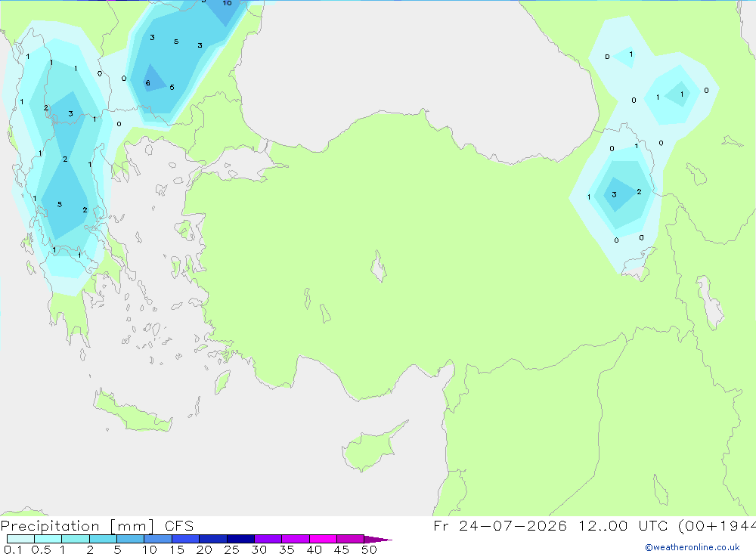The width and height of the screenshot is (756, 554).
Task: Click the '30' legend scale label
Action: tap(259, 549)
